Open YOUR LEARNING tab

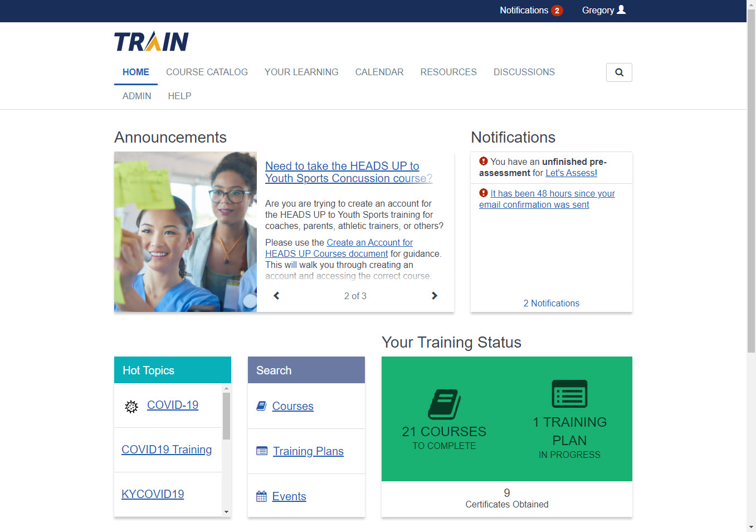[301, 72]
